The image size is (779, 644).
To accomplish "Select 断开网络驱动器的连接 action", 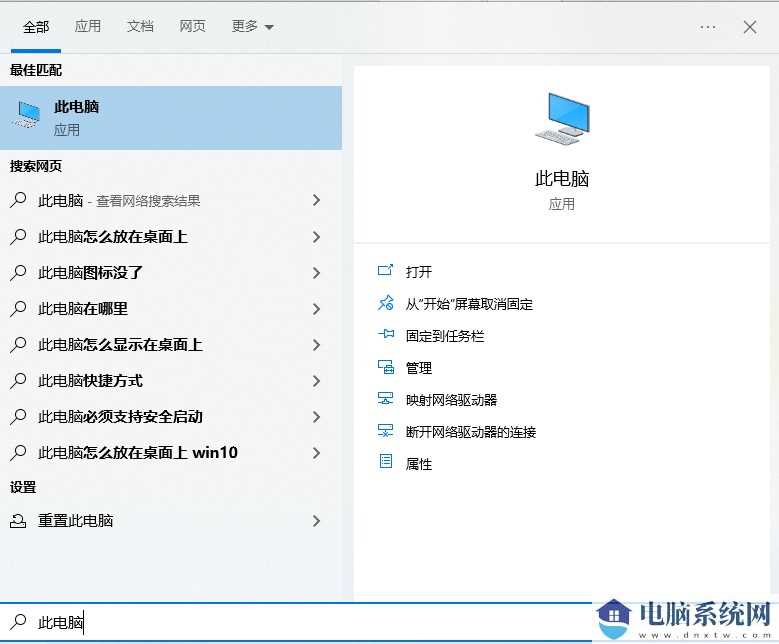I will (x=470, y=432).
